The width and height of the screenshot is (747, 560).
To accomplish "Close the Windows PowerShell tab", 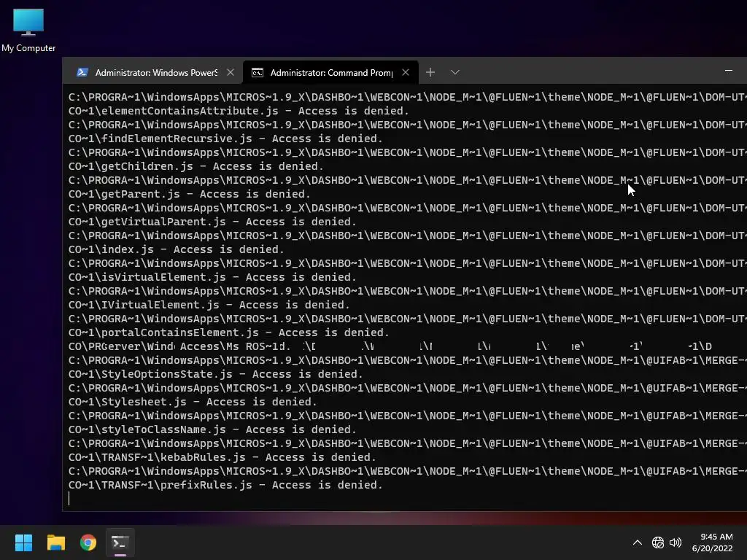I will (231, 72).
